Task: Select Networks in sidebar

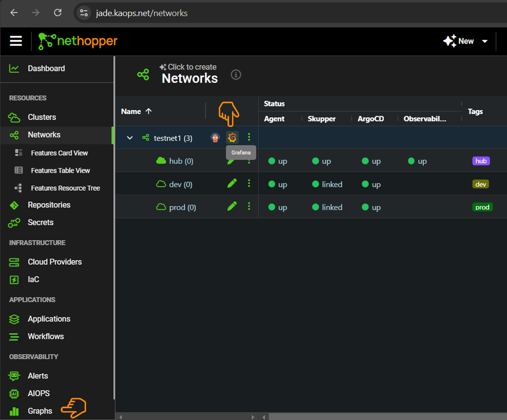Action: coord(57,135)
